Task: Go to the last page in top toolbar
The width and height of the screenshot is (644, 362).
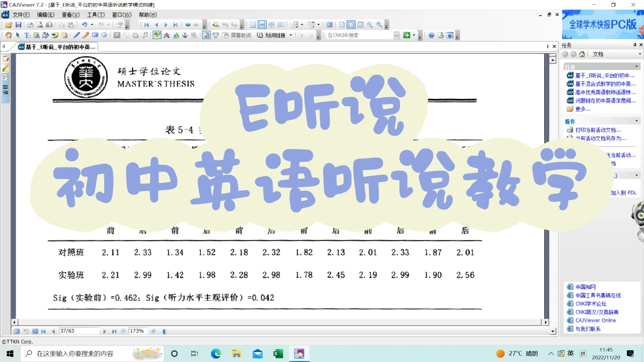Action: [175, 25]
